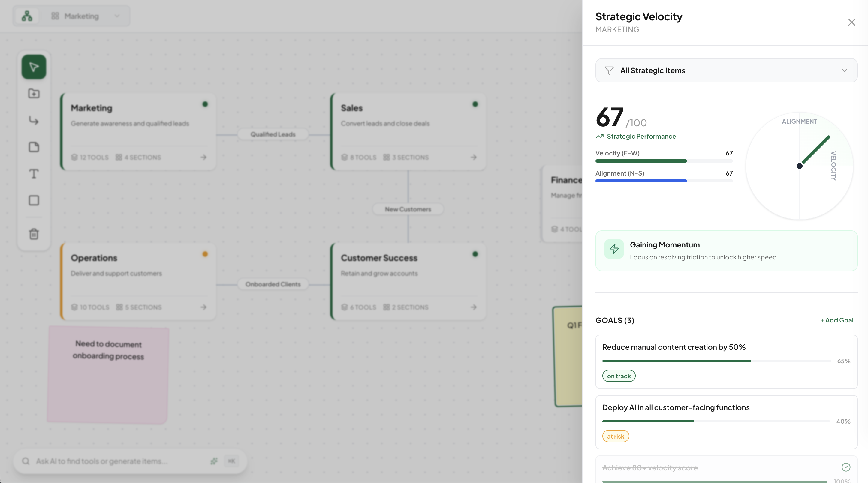The width and height of the screenshot is (868, 483).
Task: Click the Add Goal link
Action: click(x=837, y=320)
